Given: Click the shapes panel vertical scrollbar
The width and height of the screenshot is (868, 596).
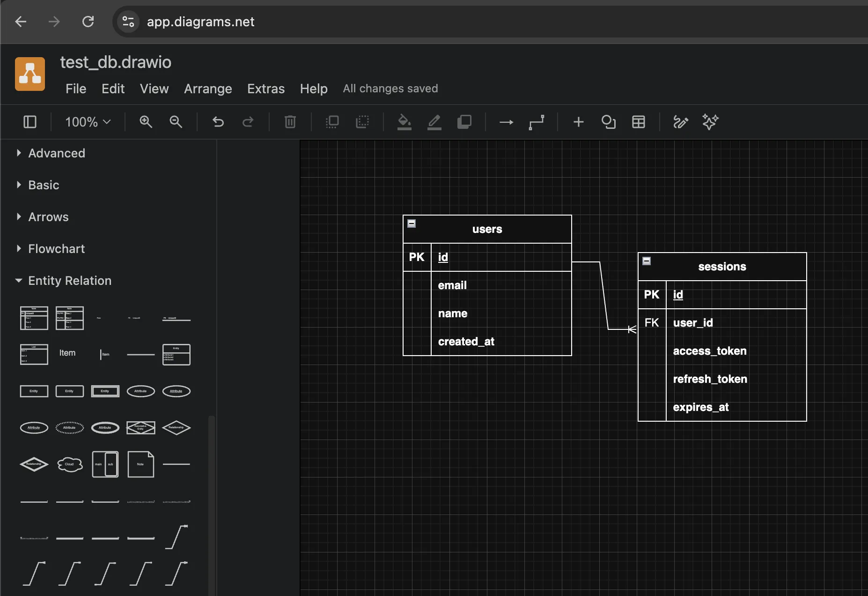Looking at the screenshot, I should (212, 506).
